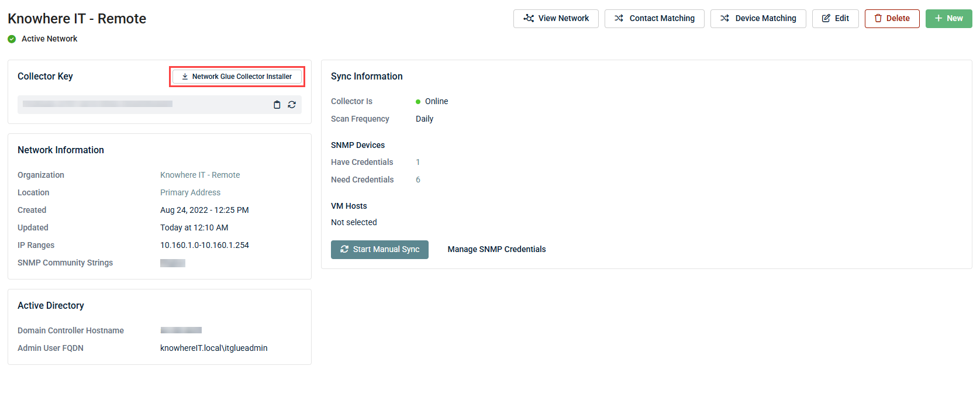980x400 pixels.
Task: Click the updated time Today at 12:10 AM
Action: 194,227
